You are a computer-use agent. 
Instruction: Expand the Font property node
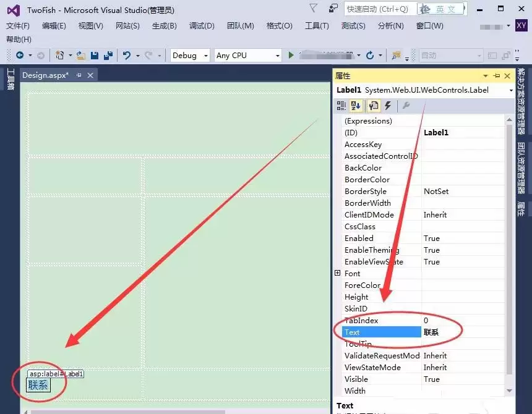pos(339,273)
